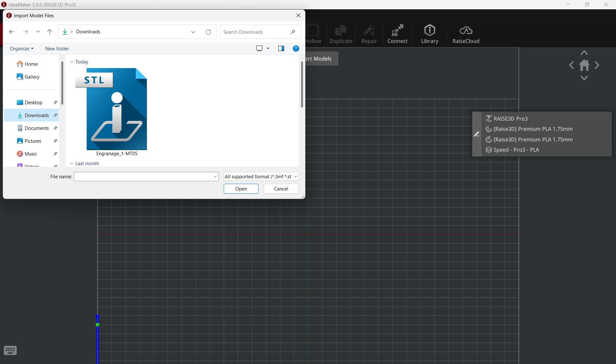The image size is (616, 364).
Task: Expand the File name history dropdown
Action: (x=215, y=176)
